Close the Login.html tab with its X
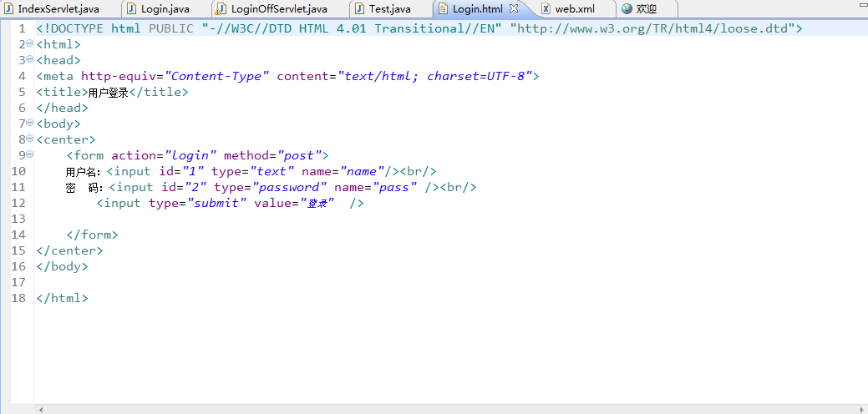The height and width of the screenshot is (414, 868). click(513, 8)
